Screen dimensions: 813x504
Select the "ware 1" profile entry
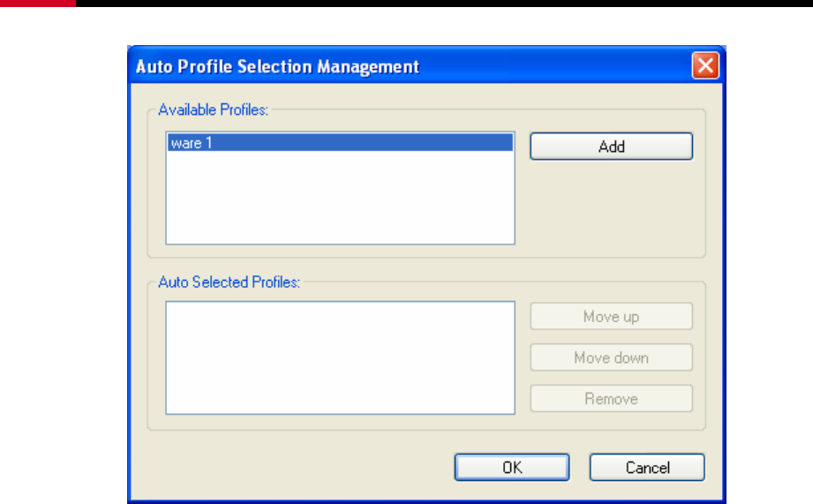[340, 143]
